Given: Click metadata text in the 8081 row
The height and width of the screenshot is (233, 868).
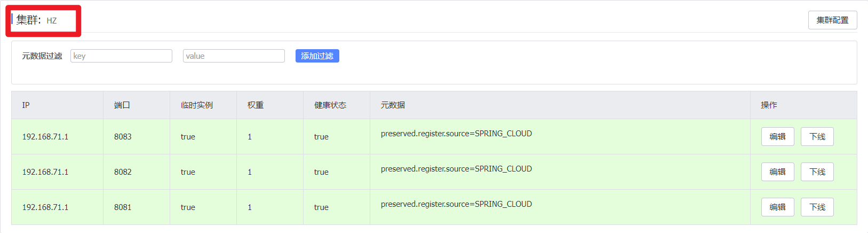Looking at the screenshot, I should pos(456,204).
